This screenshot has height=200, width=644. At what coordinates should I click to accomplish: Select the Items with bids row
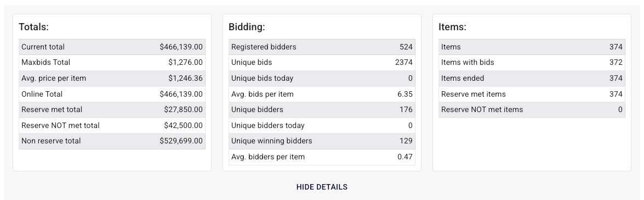[x=532, y=63]
